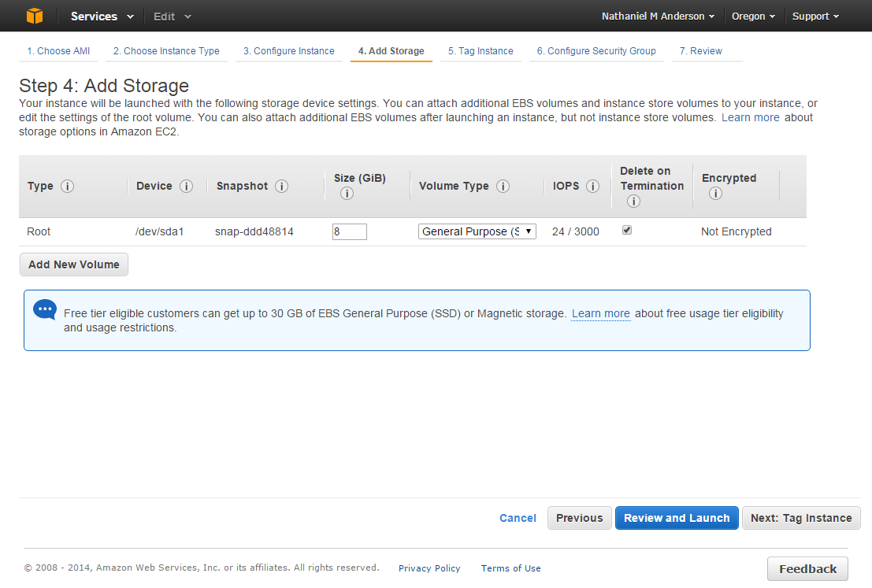
Task: Select the 4. Add Storage tab
Action: [x=391, y=50]
